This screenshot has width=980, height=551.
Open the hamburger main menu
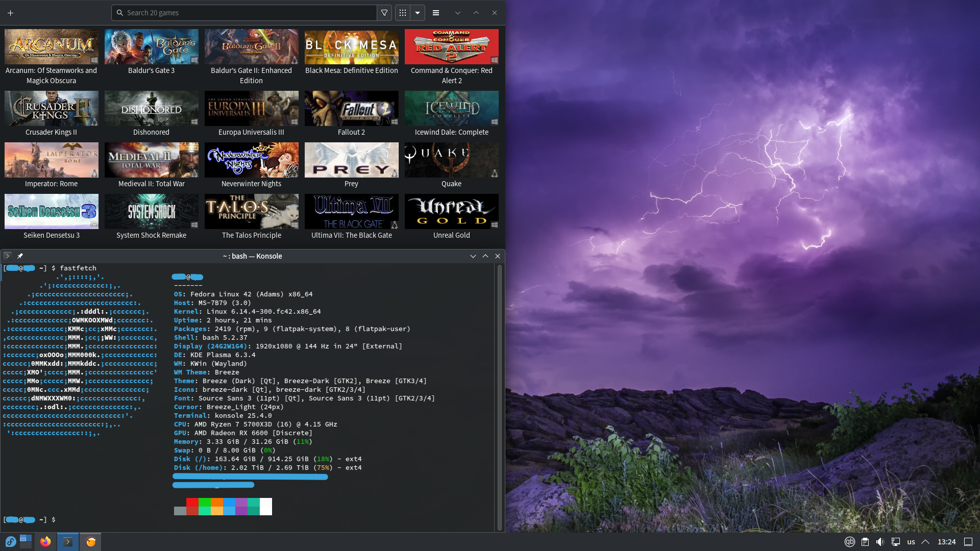coord(436,13)
